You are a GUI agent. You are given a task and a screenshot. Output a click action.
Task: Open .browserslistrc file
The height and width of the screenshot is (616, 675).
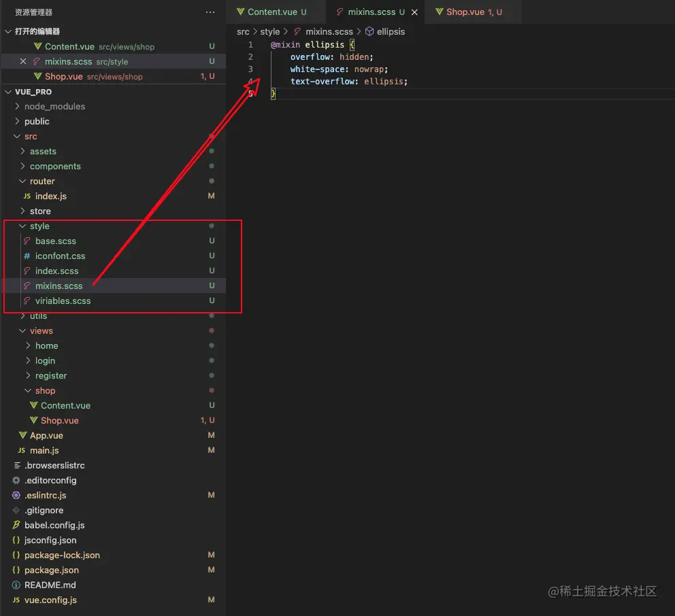(x=114, y=466)
